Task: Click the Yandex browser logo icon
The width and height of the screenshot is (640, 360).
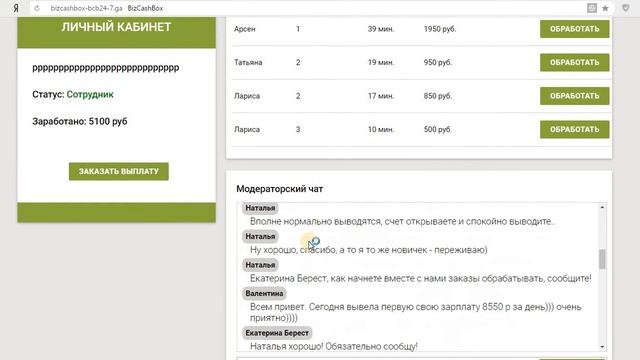Action: (x=16, y=8)
